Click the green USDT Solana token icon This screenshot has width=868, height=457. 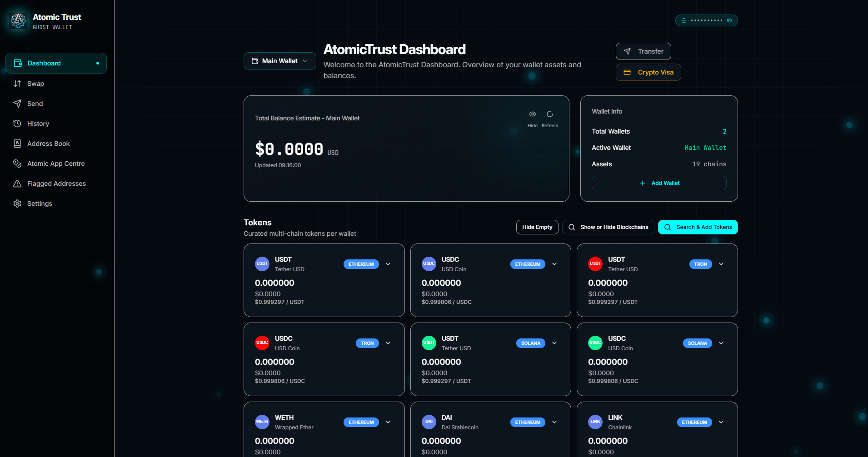coord(429,343)
